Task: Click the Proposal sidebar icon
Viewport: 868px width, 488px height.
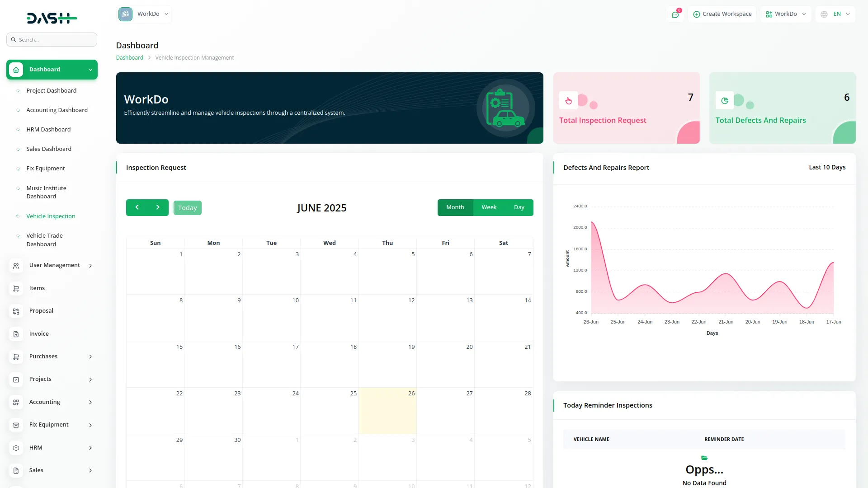Action: 16,311
